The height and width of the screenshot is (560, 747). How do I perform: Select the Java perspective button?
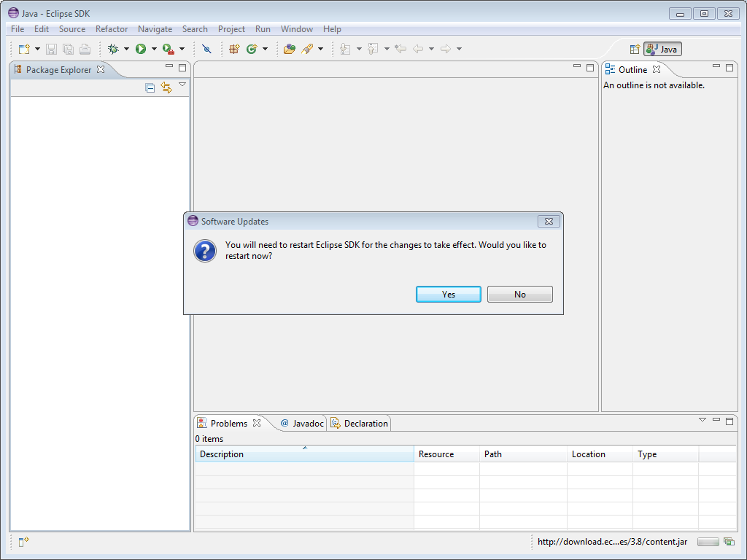(662, 49)
